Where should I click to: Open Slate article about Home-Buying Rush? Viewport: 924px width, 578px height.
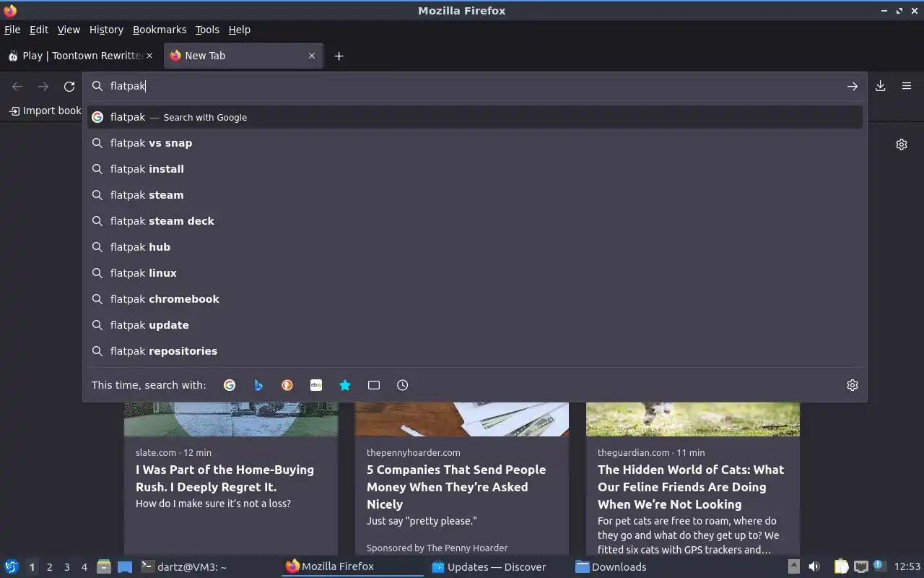[225, 478]
